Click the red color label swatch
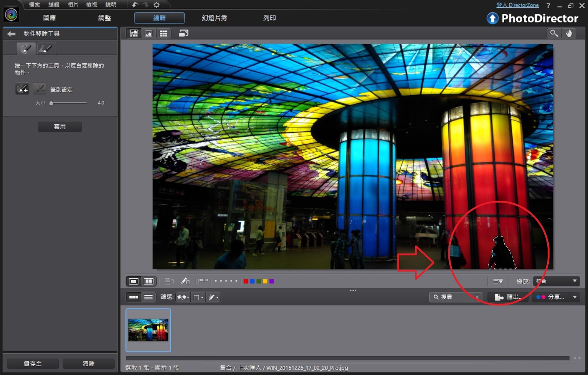Image resolution: width=588 pixels, height=375 pixels. tap(246, 281)
